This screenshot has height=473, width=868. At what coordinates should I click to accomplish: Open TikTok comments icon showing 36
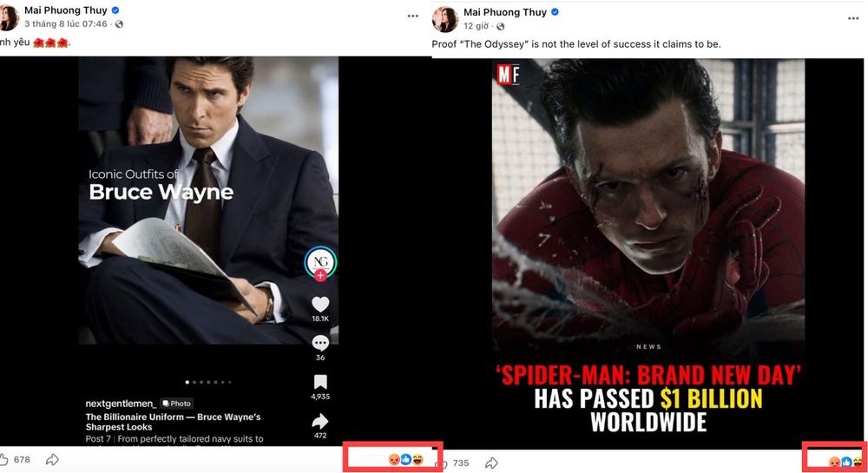320,344
